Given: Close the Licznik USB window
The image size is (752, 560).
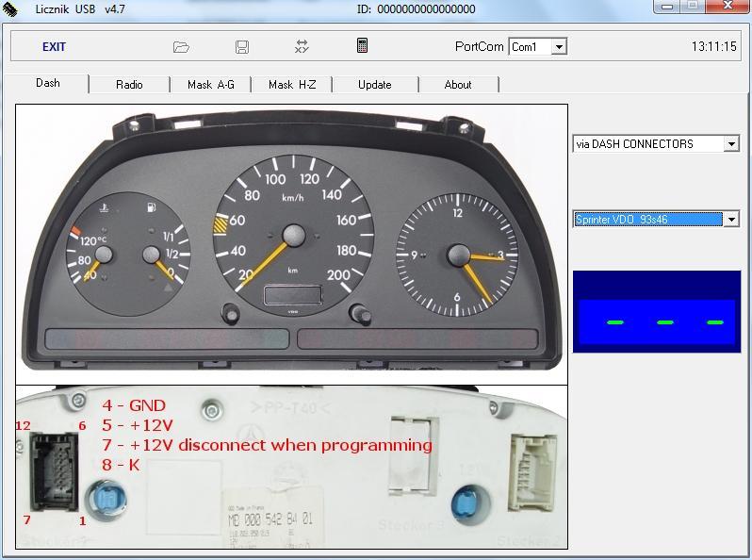Looking at the screenshot, I should point(728,7).
